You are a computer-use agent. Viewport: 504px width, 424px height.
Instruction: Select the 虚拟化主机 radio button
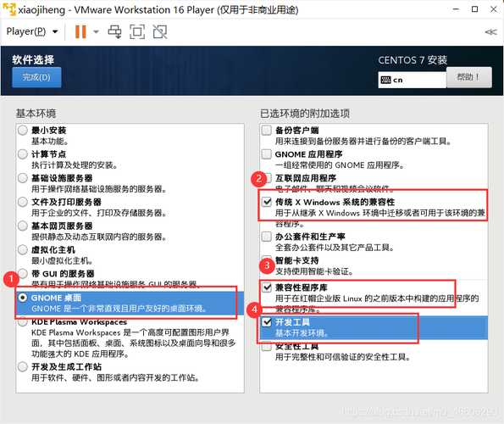click(23, 249)
